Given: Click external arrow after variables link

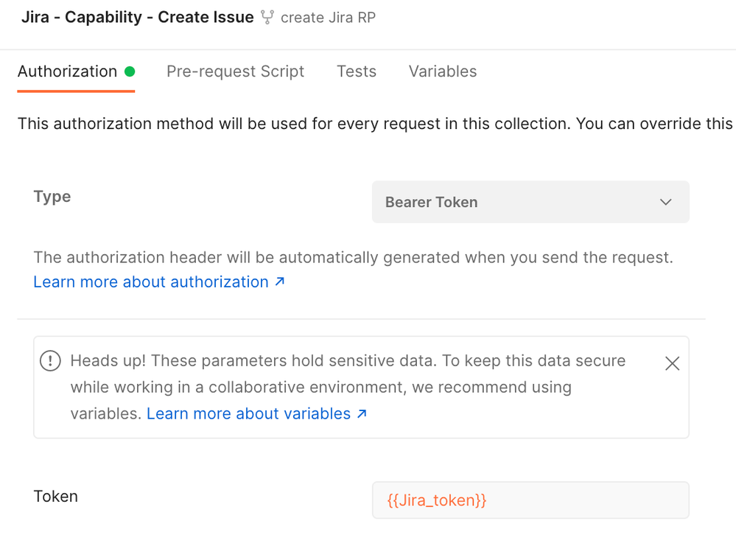Looking at the screenshot, I should (362, 413).
